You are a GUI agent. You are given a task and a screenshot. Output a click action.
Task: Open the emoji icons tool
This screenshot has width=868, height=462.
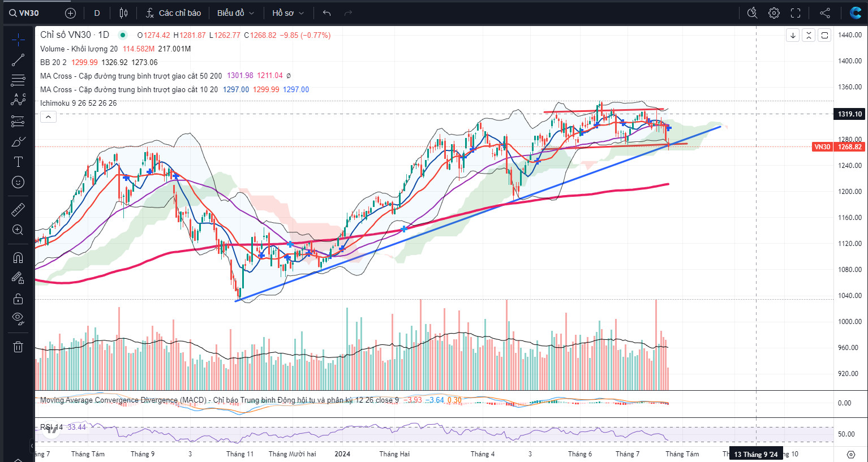(x=18, y=182)
